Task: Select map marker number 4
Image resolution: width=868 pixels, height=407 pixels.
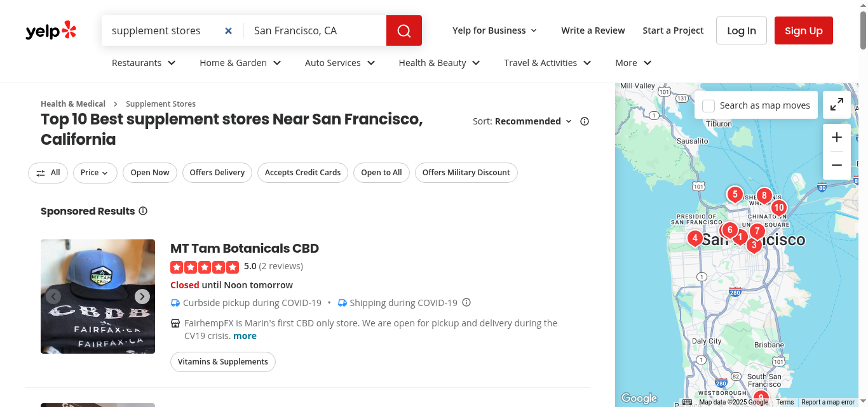Action: [695, 239]
